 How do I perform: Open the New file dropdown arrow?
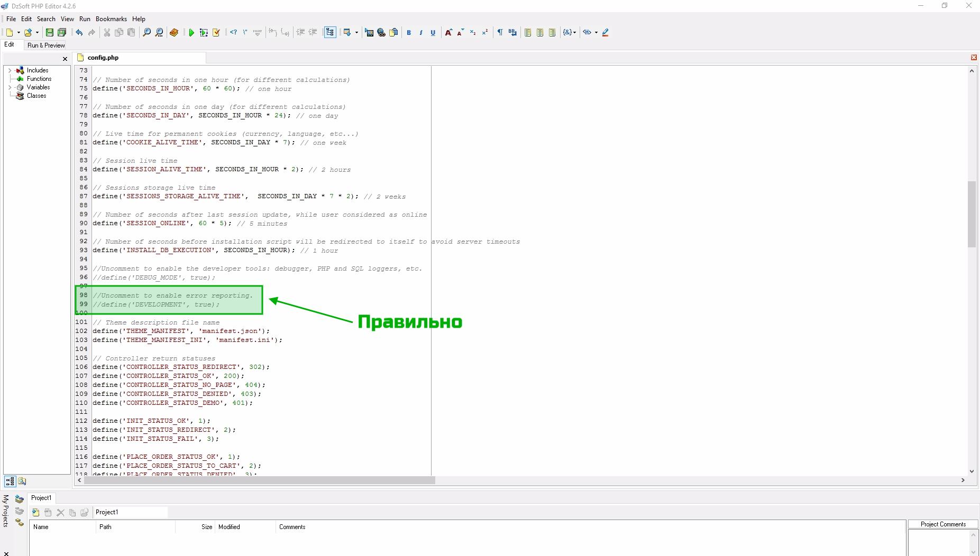pyautogui.click(x=19, y=32)
